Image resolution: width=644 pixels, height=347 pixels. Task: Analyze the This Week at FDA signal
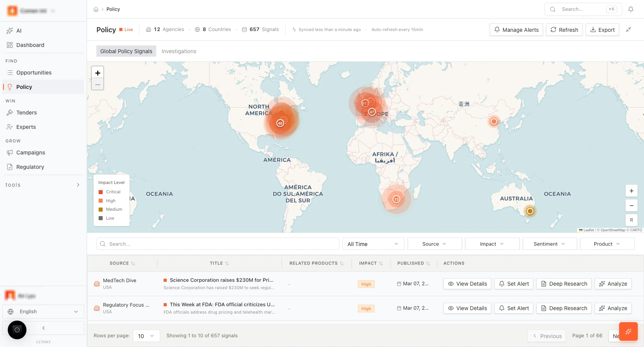613,308
